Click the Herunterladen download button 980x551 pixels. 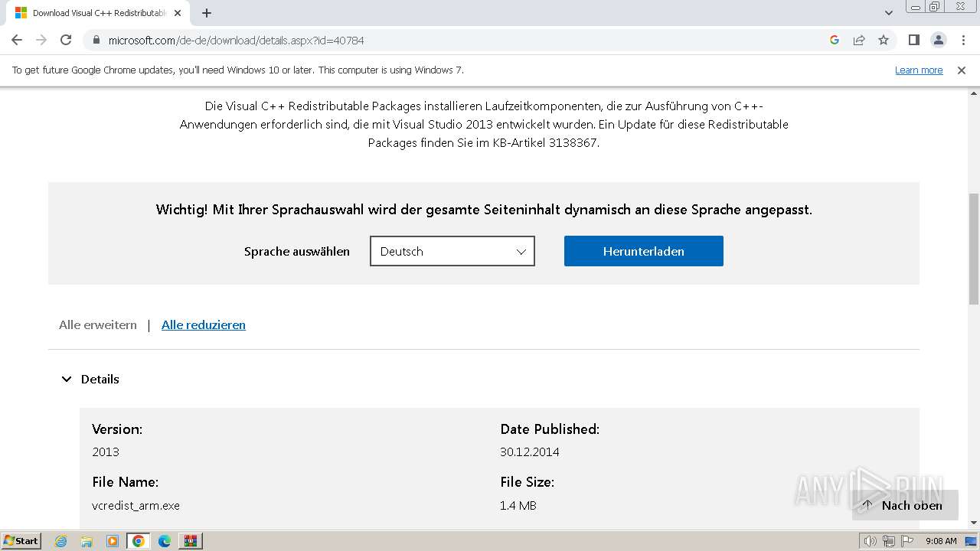pyautogui.click(x=644, y=251)
